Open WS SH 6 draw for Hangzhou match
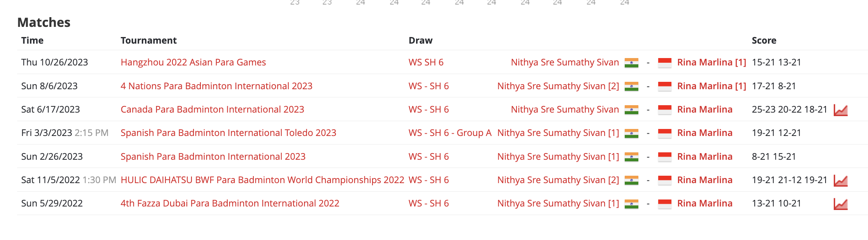The height and width of the screenshot is (240, 868). click(426, 62)
